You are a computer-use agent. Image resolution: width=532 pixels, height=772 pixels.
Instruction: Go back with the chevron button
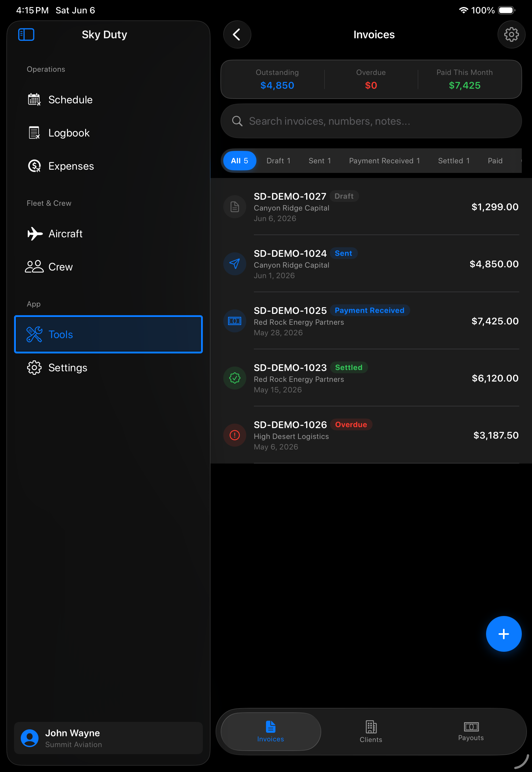(x=237, y=34)
